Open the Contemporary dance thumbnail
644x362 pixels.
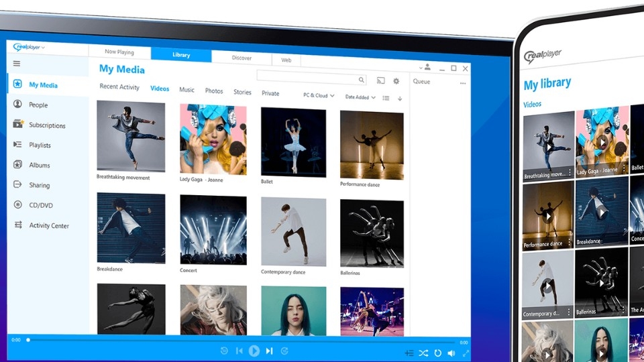[x=294, y=231]
